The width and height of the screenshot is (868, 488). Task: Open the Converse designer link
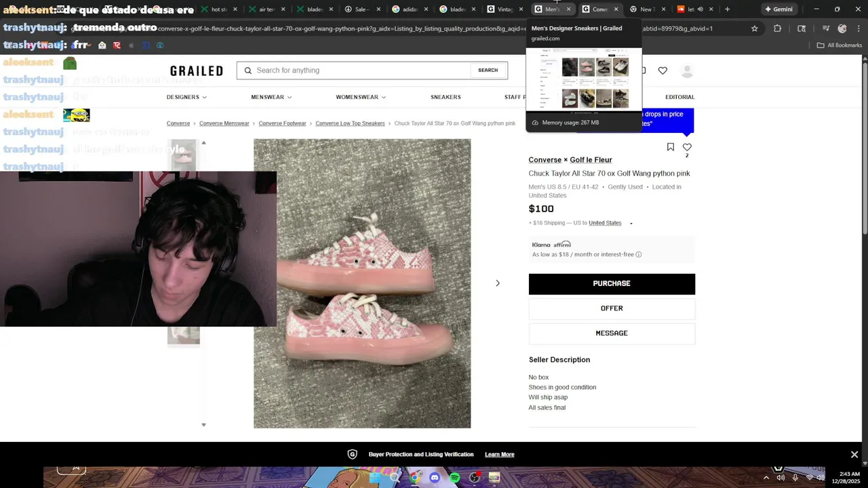pyautogui.click(x=545, y=160)
